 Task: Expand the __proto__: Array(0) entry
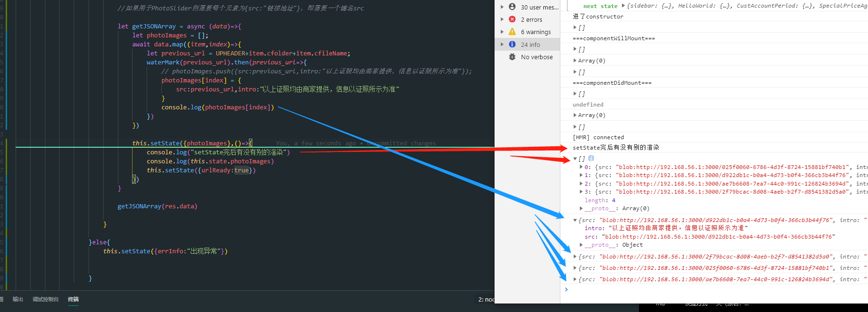[x=581, y=208]
